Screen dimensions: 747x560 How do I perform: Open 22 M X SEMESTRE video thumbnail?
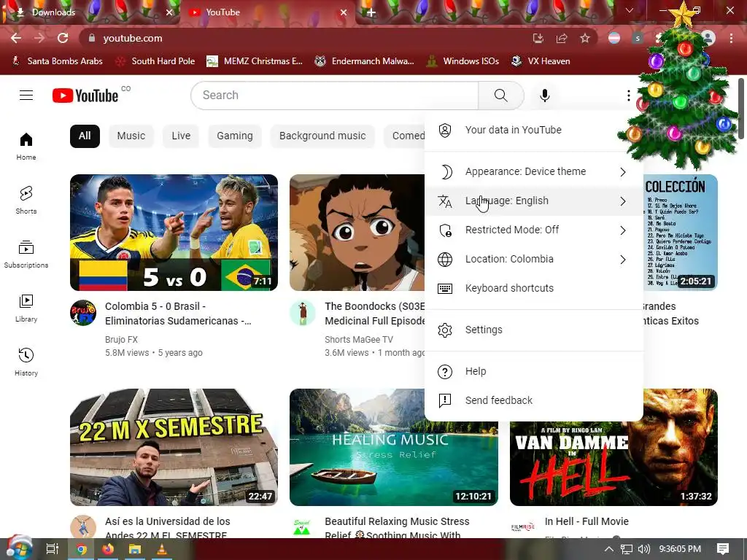(x=174, y=447)
